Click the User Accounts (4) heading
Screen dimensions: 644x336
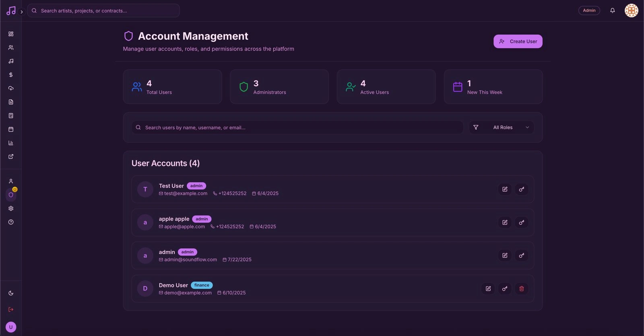point(165,163)
